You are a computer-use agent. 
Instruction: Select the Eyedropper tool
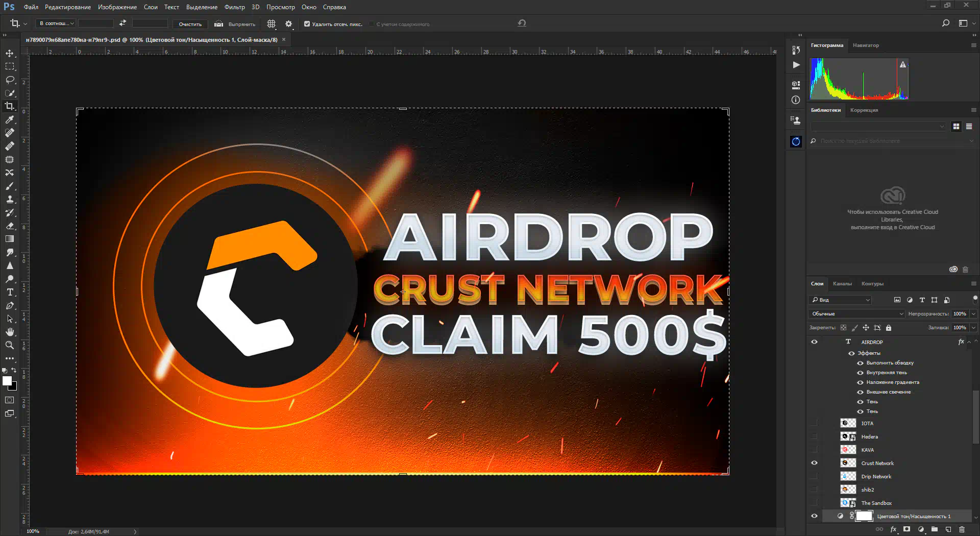point(10,120)
